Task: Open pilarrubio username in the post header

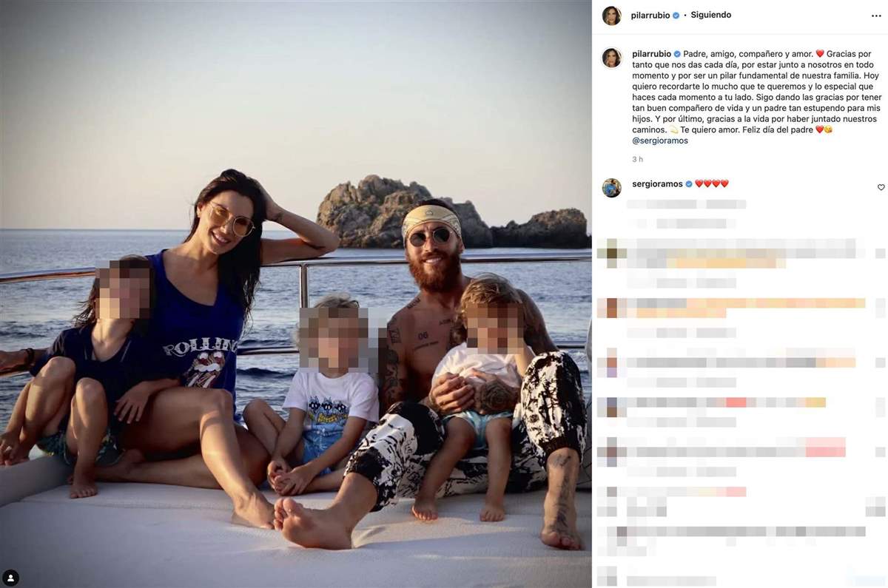Action: (x=651, y=15)
